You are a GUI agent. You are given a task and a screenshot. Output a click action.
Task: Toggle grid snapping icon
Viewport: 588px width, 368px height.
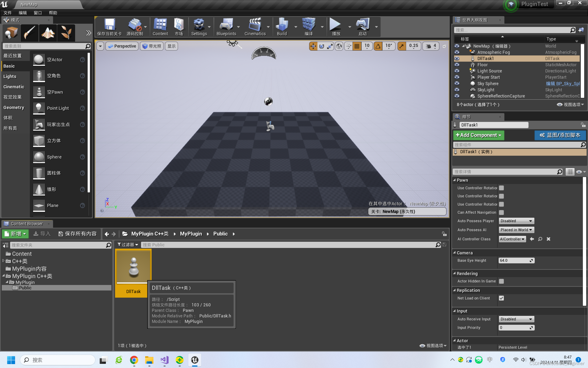click(357, 46)
